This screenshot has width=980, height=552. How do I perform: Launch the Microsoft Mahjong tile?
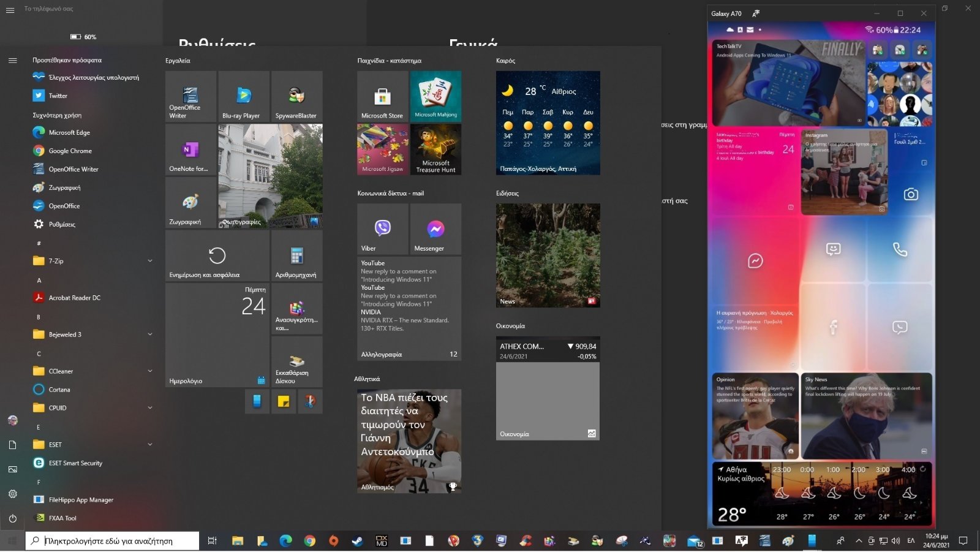point(435,96)
